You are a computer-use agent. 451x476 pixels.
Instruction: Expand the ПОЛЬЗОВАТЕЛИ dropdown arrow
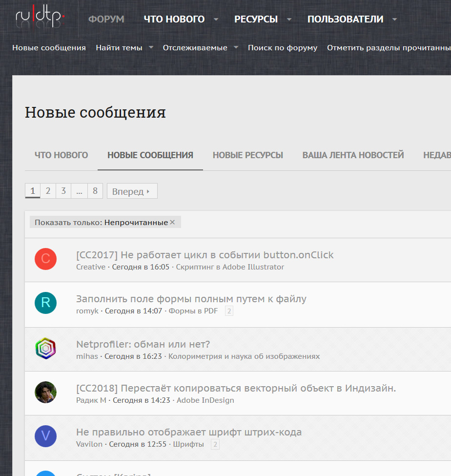[394, 19]
